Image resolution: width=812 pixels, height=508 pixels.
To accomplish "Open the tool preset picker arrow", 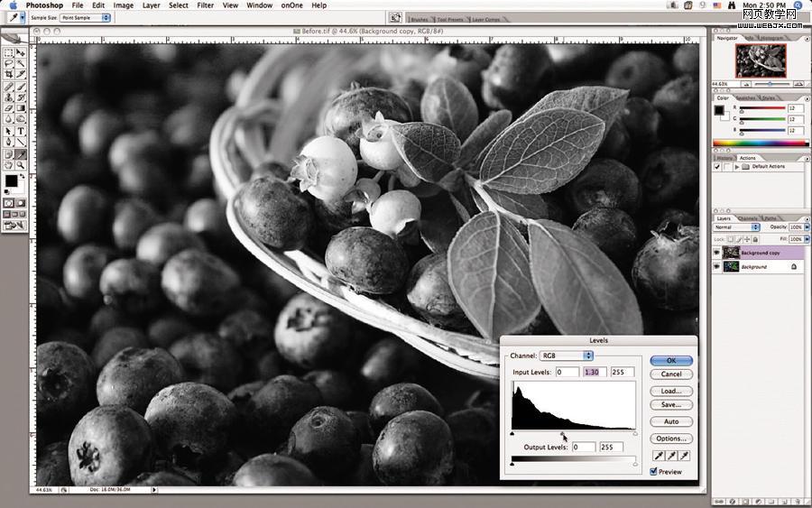I will [23, 18].
